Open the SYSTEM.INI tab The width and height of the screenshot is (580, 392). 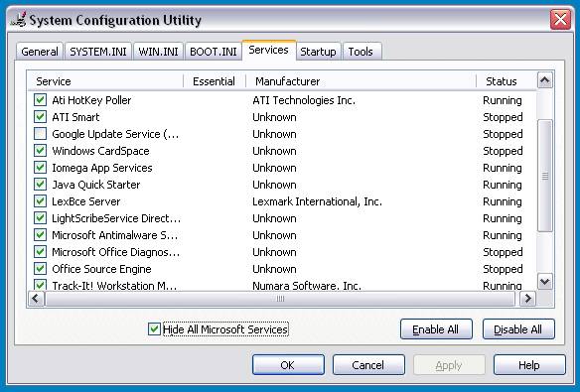click(98, 52)
